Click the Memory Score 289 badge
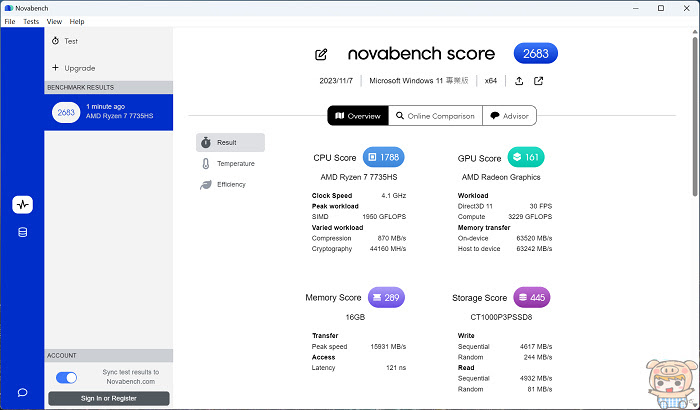700x410 pixels. coord(386,297)
